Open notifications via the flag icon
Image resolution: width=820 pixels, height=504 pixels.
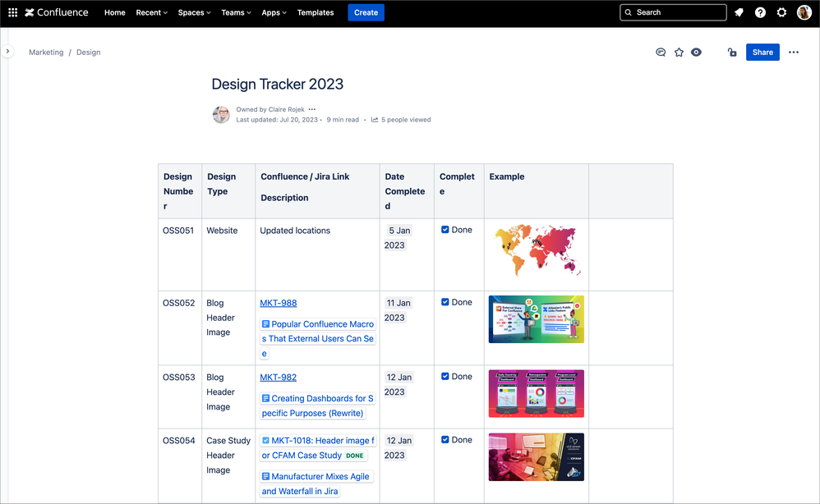click(739, 12)
